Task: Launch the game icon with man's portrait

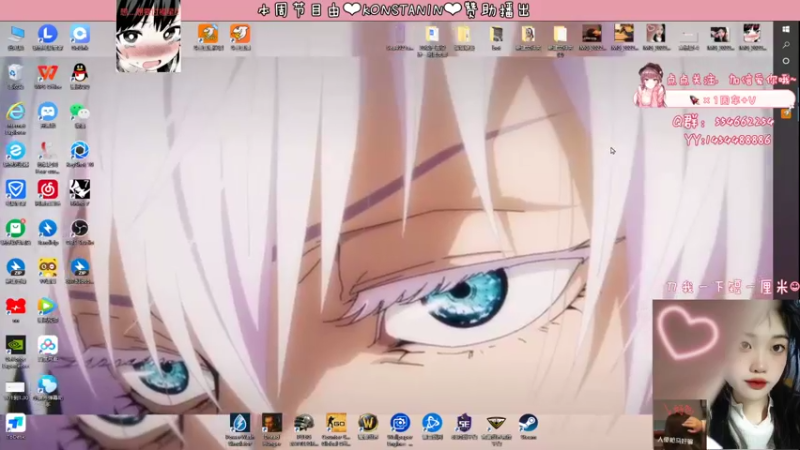Action: pyautogui.click(x=272, y=423)
